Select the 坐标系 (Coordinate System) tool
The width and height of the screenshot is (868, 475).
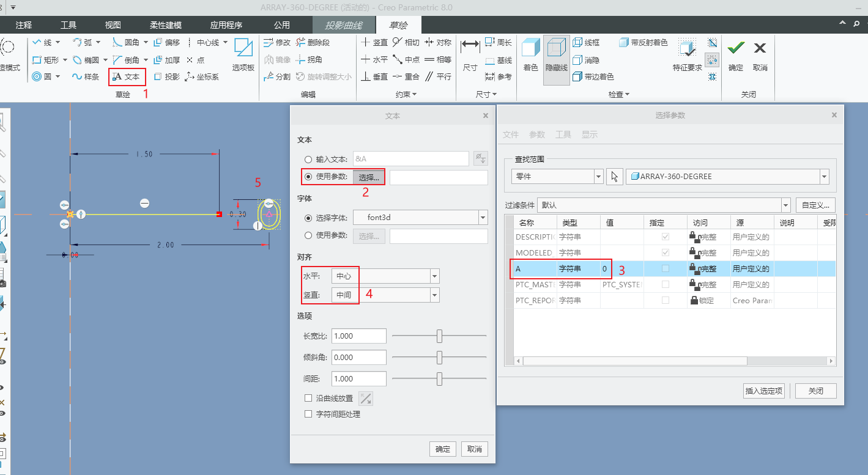coord(202,77)
